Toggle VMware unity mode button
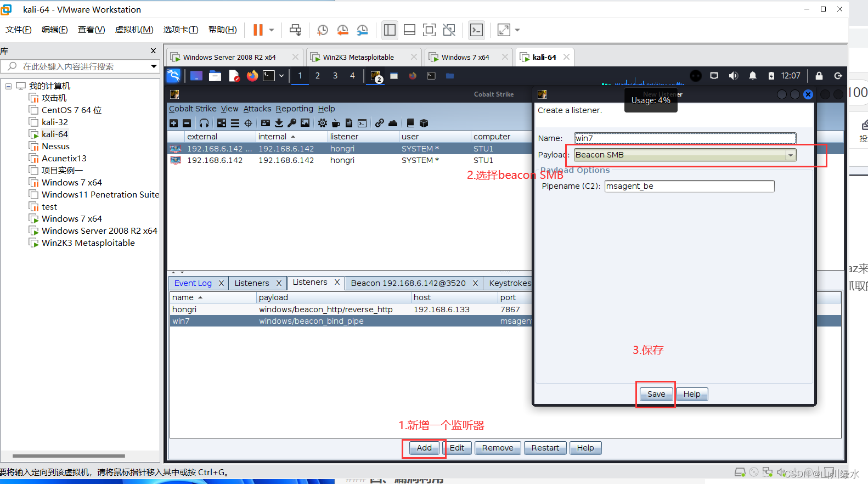This screenshot has width=868, height=484. click(449, 30)
